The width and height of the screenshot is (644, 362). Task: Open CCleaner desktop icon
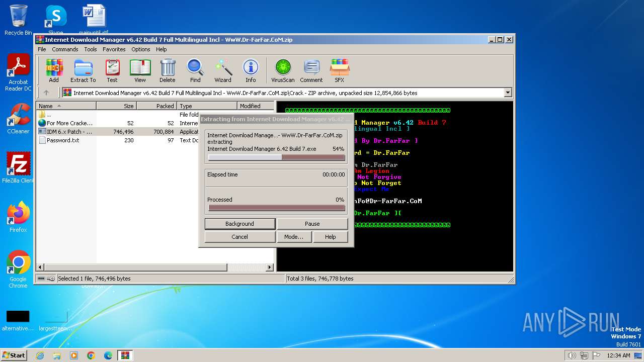pyautogui.click(x=18, y=119)
